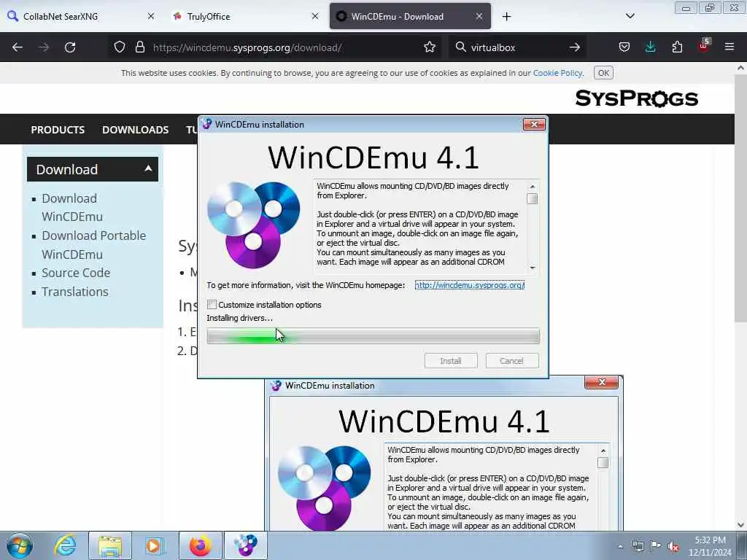The image size is (747, 560).
Task: Click background installer title bar icon
Action: (x=276, y=385)
